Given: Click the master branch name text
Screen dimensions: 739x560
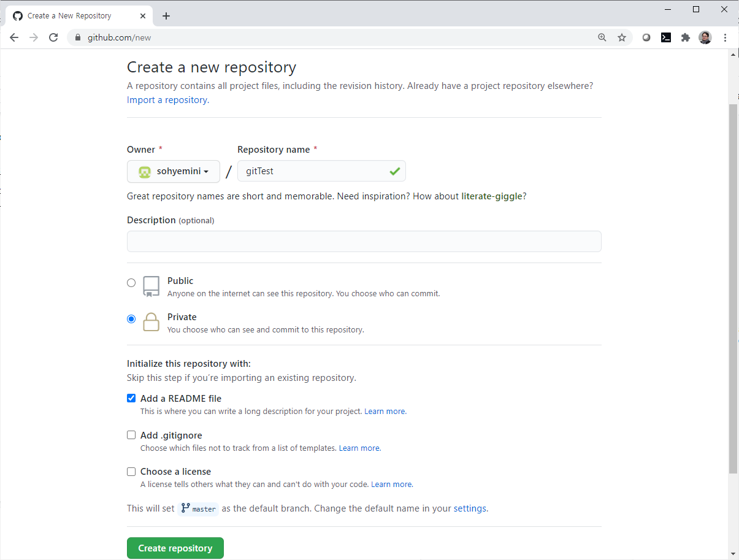Looking at the screenshot, I should [x=204, y=509].
